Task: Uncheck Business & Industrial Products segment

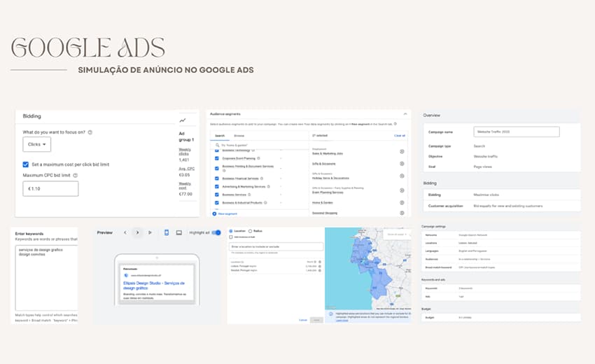Action: pos(217,203)
